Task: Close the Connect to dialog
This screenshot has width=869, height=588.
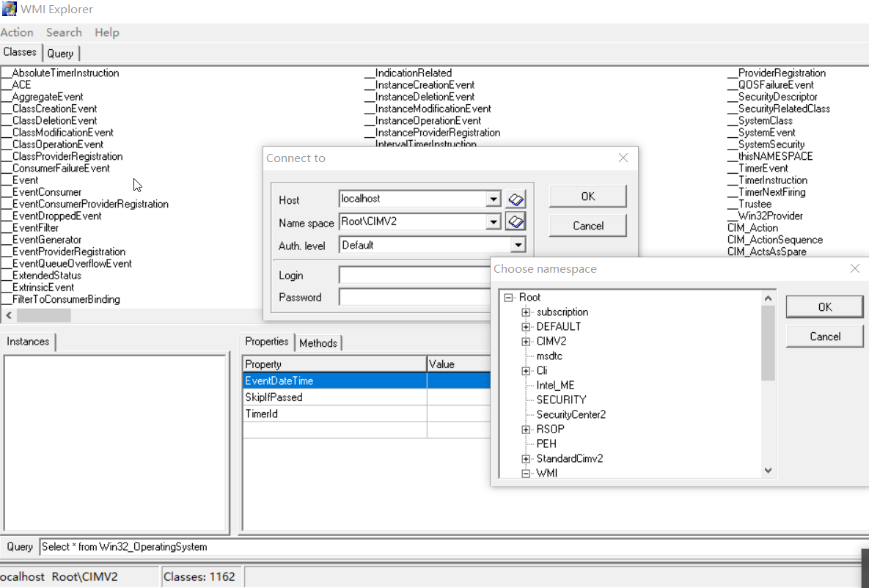Action: coord(623,158)
